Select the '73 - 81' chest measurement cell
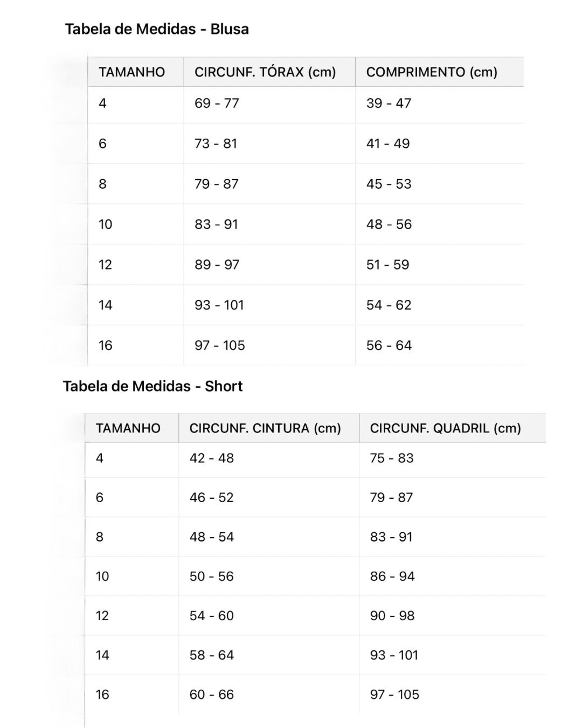 point(216,143)
